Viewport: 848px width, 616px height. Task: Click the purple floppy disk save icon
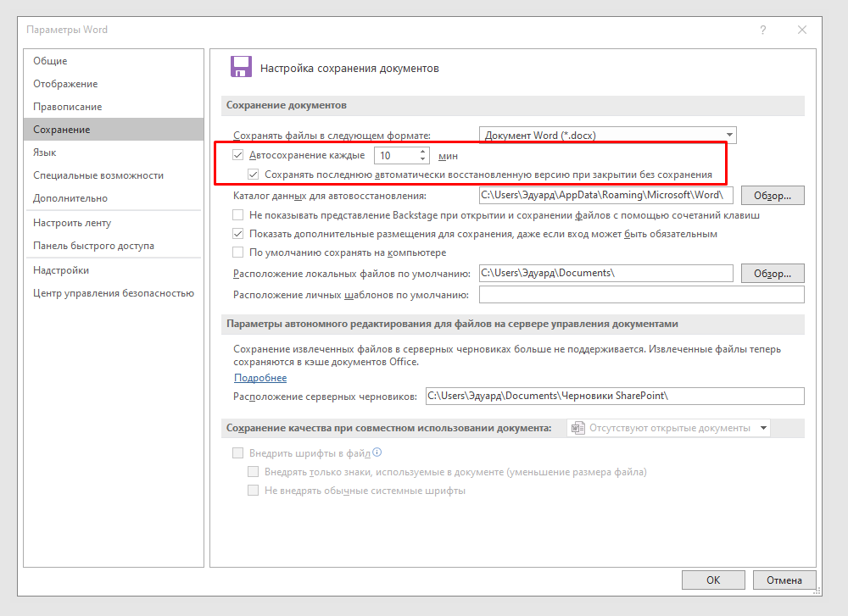(x=241, y=67)
